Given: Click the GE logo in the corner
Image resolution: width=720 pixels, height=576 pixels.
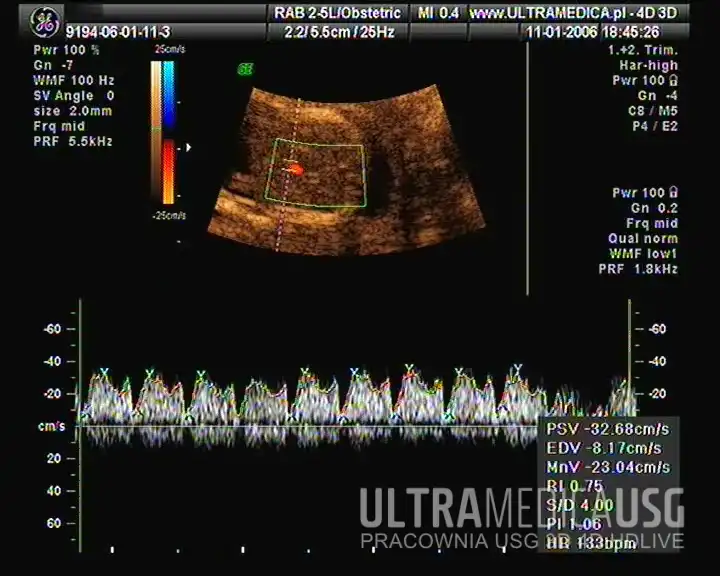Looking at the screenshot, I should [x=45, y=20].
